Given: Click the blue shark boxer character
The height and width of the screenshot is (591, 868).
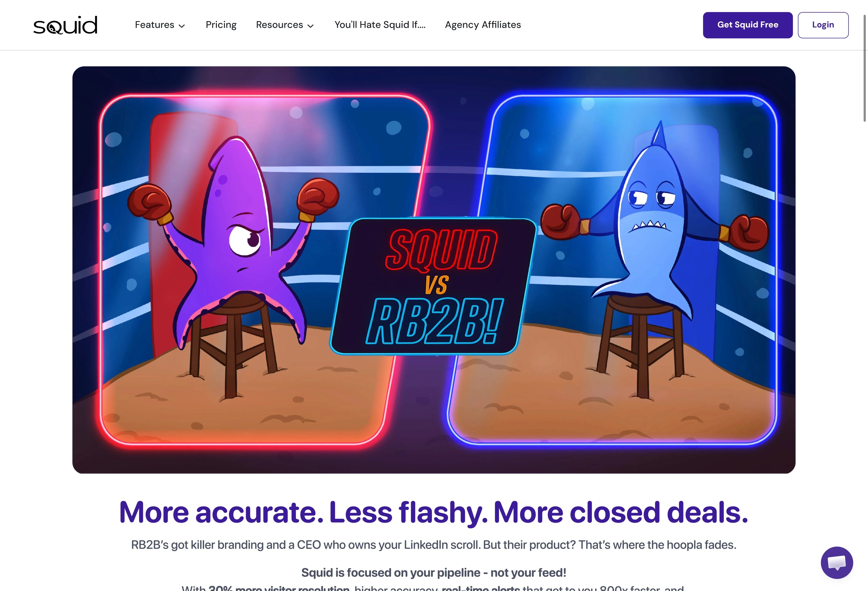Looking at the screenshot, I should pos(654,220).
